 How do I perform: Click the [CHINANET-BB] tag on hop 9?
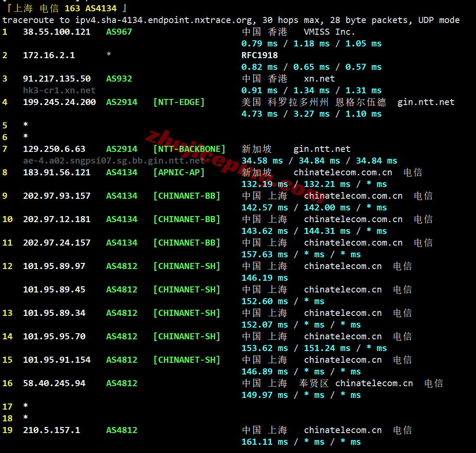187,196
